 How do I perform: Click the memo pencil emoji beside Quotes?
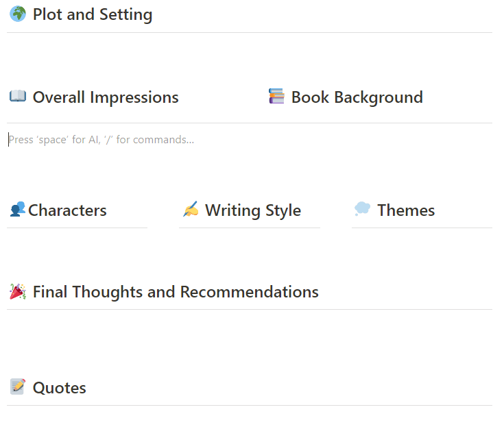[18, 387]
